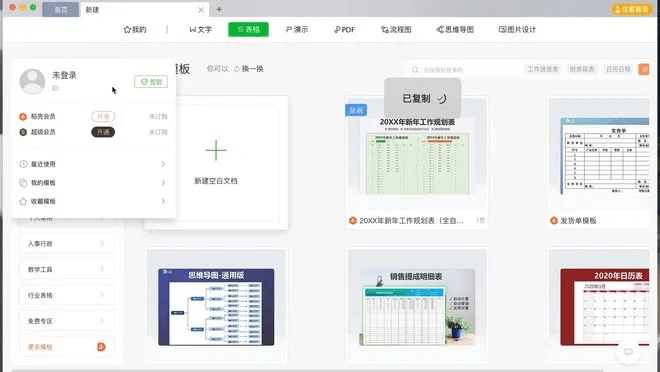Click the 稻壳 icon next to 发货单模板 title
This screenshot has width=660, height=372.
pyautogui.click(x=554, y=221)
